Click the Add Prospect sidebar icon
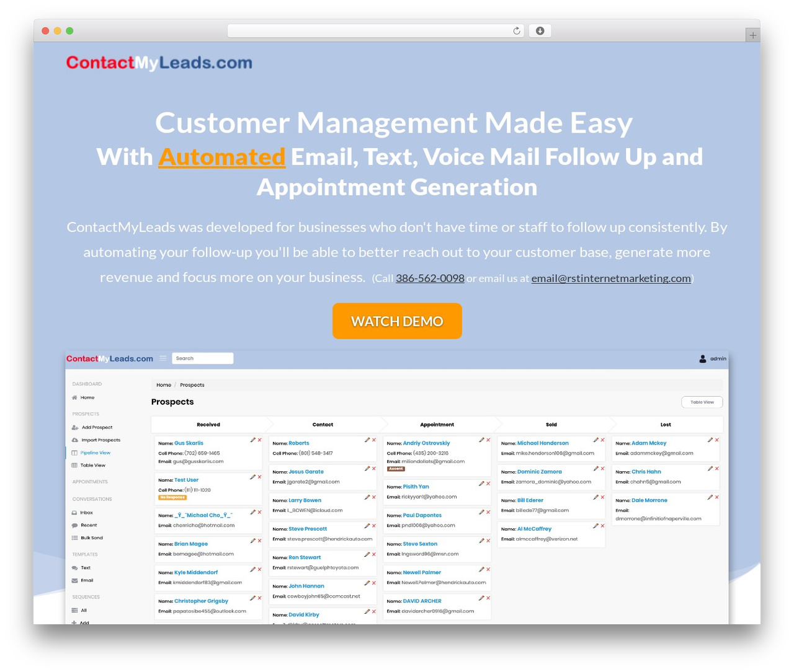Image resolution: width=794 pixels, height=672 pixels. pyautogui.click(x=75, y=427)
